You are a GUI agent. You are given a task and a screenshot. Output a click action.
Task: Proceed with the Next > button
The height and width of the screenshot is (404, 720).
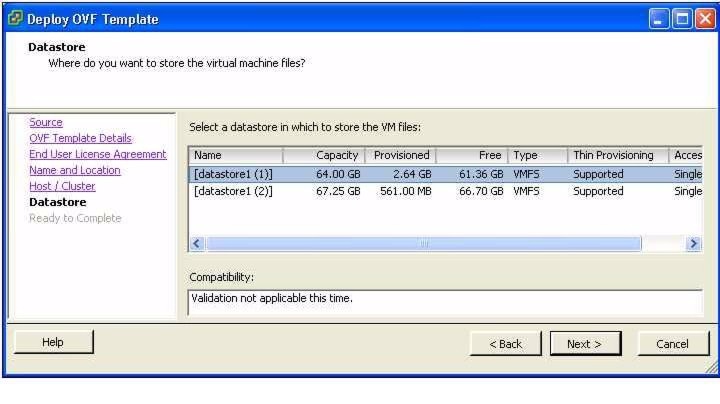(585, 343)
